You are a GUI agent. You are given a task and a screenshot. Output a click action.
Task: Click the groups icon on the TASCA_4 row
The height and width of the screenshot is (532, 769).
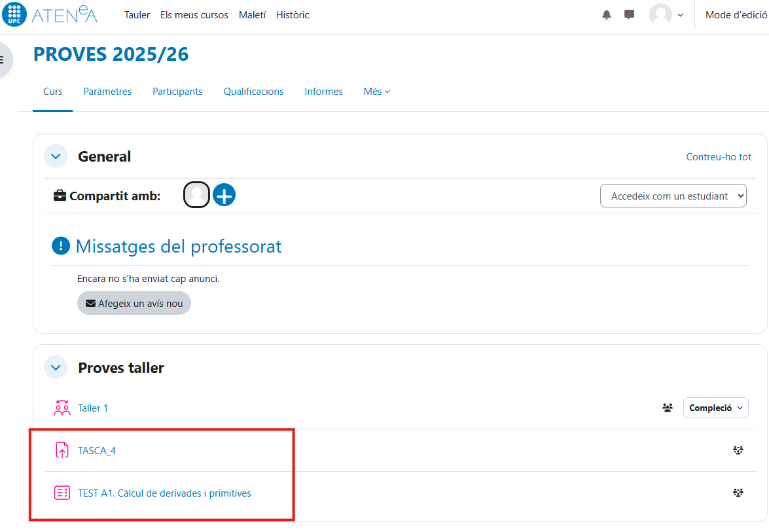tap(738, 450)
